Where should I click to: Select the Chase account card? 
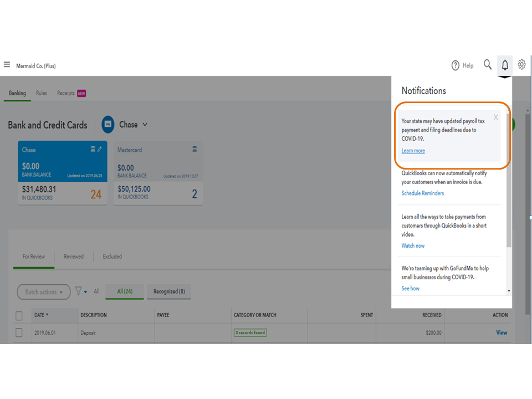coord(63,173)
